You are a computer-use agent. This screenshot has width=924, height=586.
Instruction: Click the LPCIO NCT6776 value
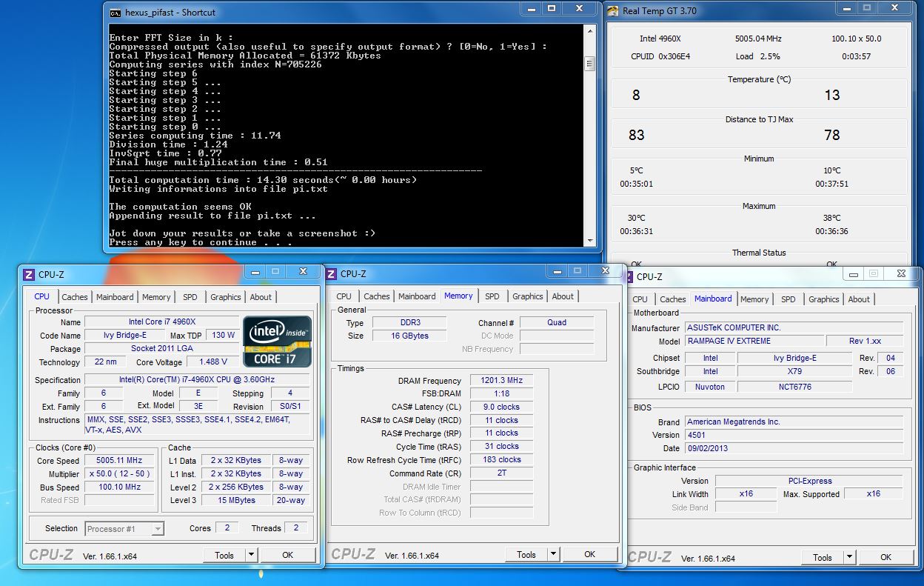794,387
